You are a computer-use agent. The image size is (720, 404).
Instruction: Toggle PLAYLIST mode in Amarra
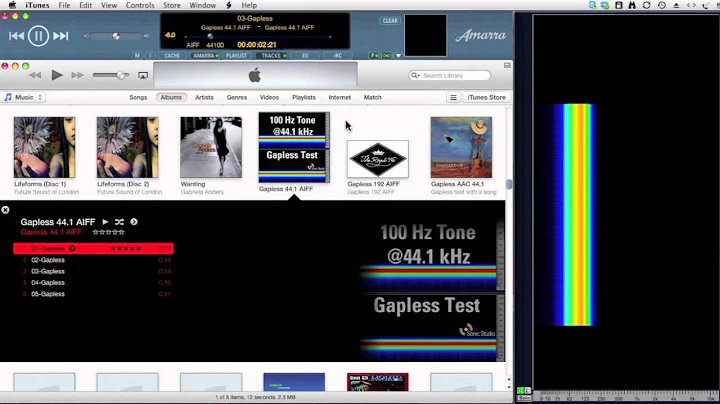coord(236,56)
